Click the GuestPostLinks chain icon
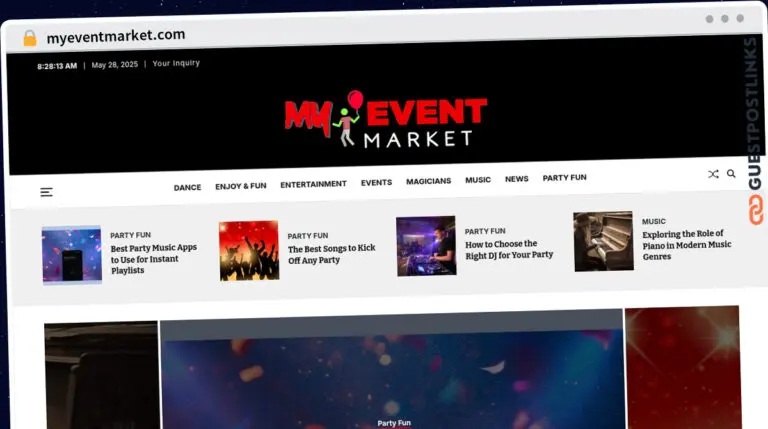Screen dimensions: 768x429 pyautogui.click(x=754, y=209)
